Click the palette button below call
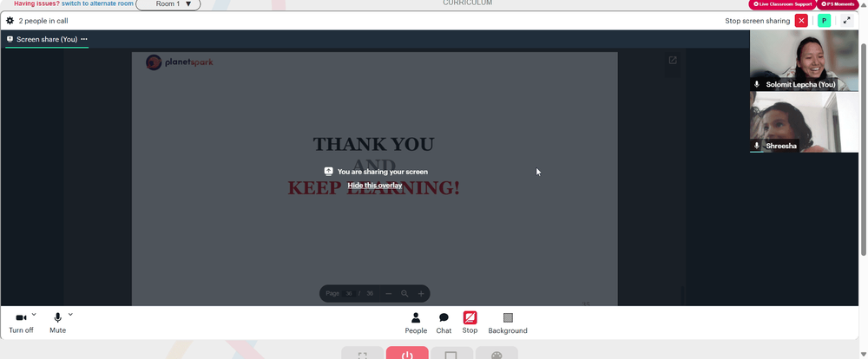 click(x=496, y=353)
